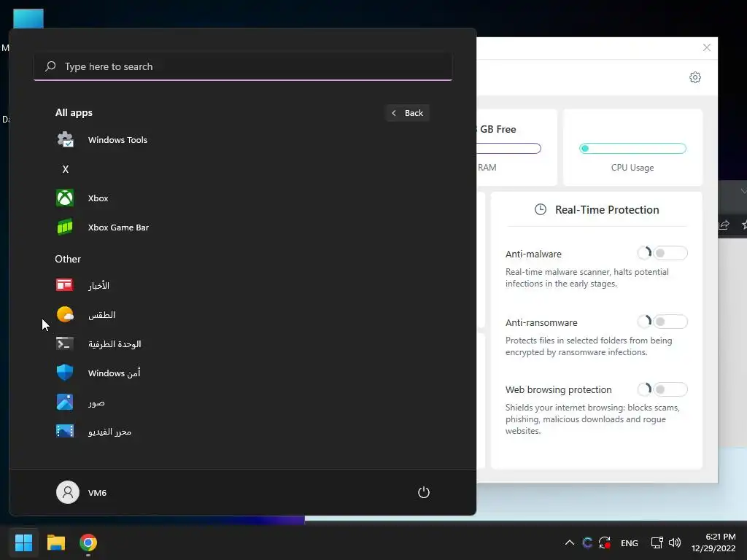Open the clock and date panel
The height and width of the screenshot is (560, 747).
tap(713, 542)
